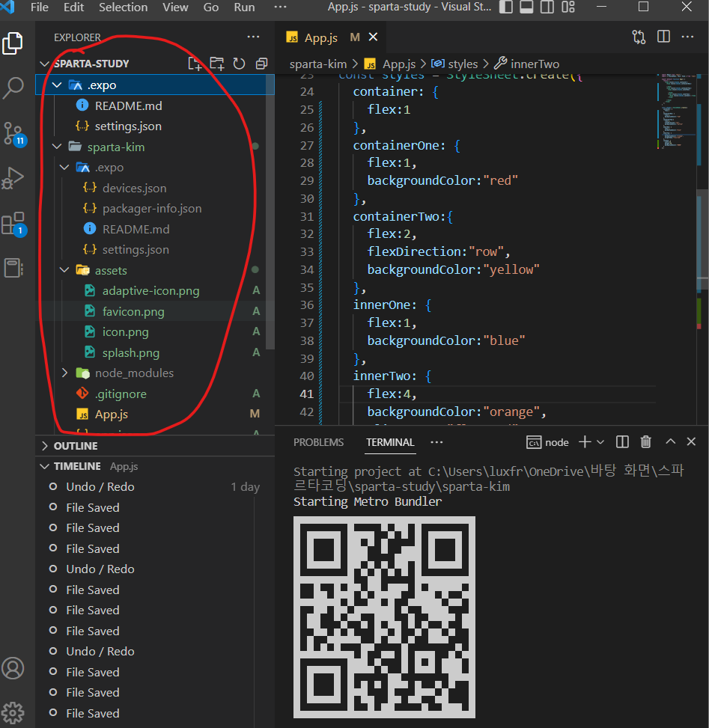Open Source Control view with the 11 badge
The height and width of the screenshot is (728, 709).
[14, 134]
